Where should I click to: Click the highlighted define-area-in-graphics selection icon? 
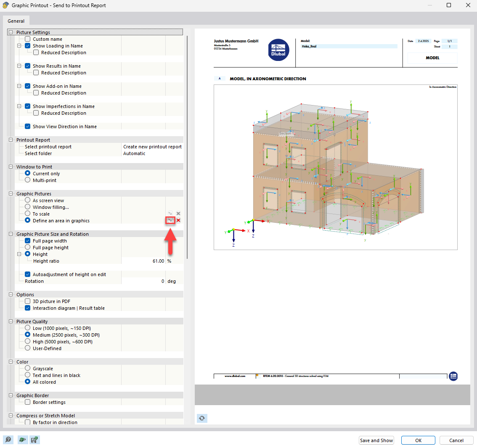click(x=170, y=220)
